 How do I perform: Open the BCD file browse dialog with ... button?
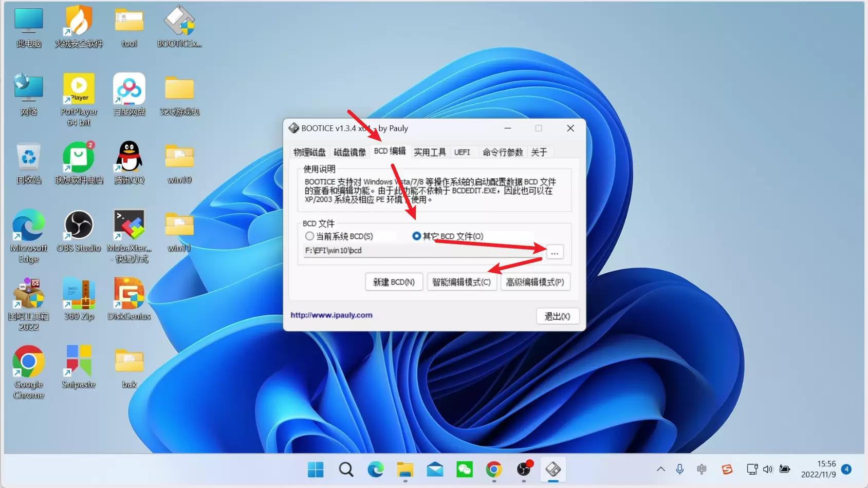click(x=554, y=253)
